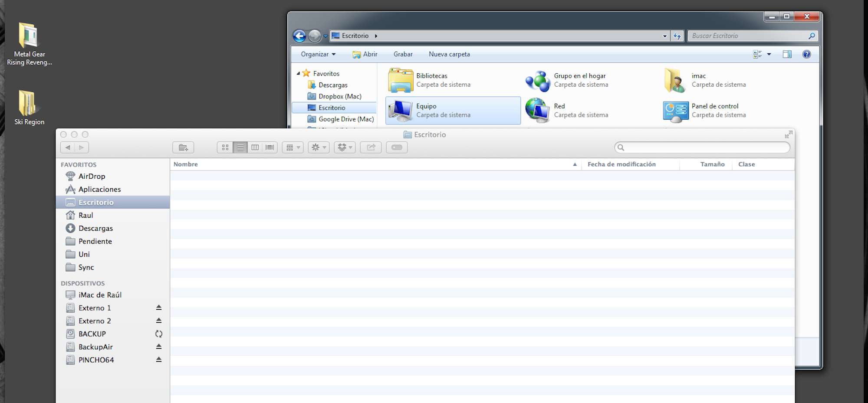Image resolution: width=868 pixels, height=403 pixels.
Task: Sort Finder list by Nombre
Action: 375,164
